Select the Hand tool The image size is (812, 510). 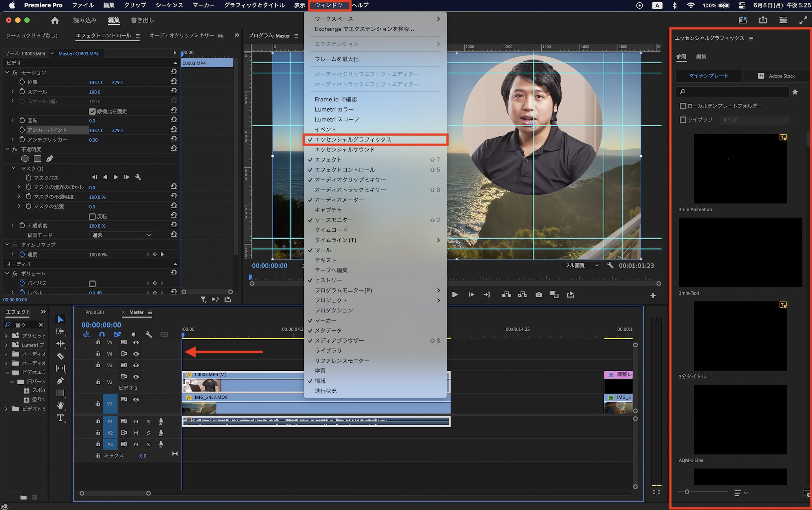[x=60, y=405]
